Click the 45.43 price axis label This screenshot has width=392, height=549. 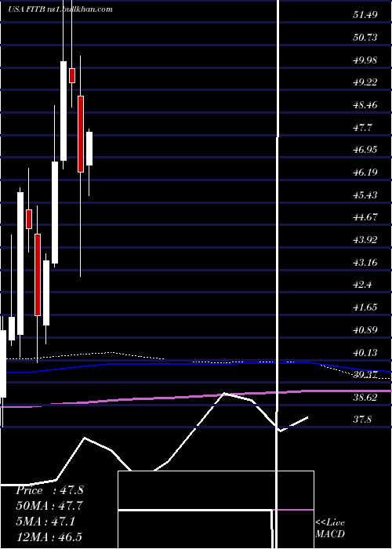[365, 195]
